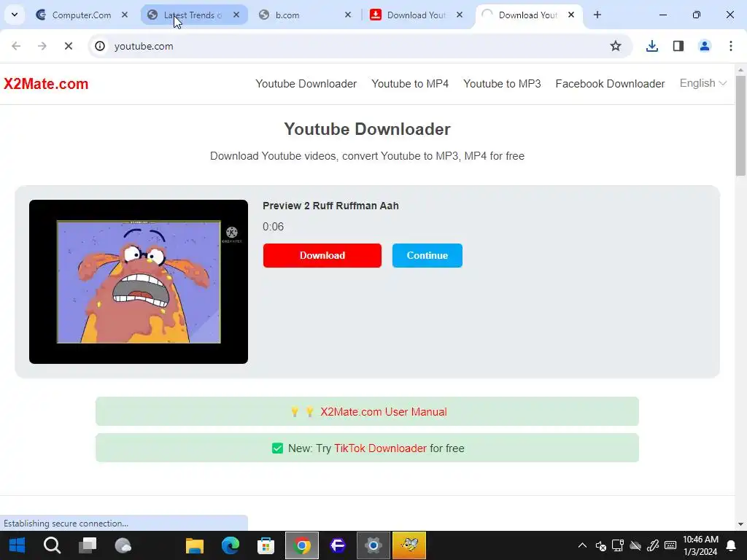This screenshot has height=560, width=747.
Task: Open Chrome three-dot menu
Action: pyautogui.click(x=731, y=46)
